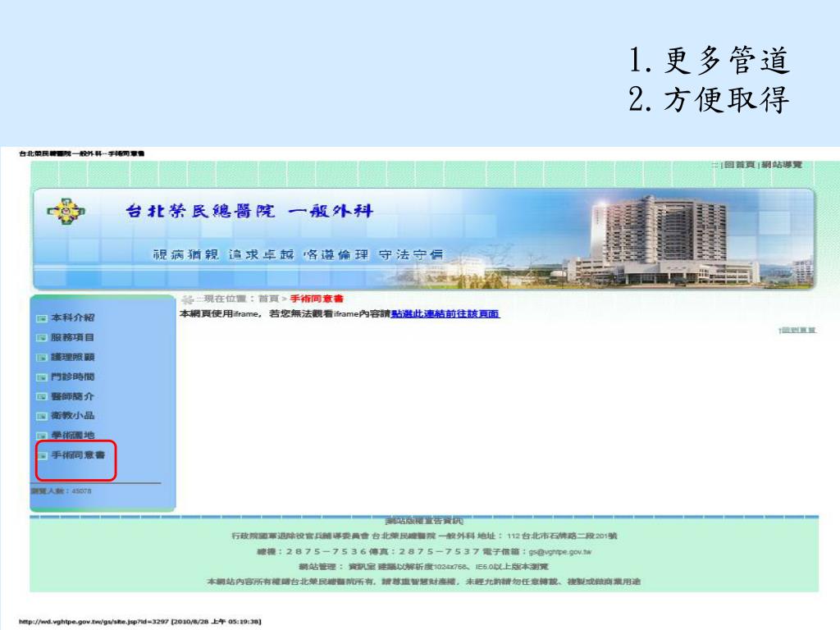This screenshot has width=840, height=630.
Task: Select 衛教小品 in the sidebar
Action: click(72, 415)
